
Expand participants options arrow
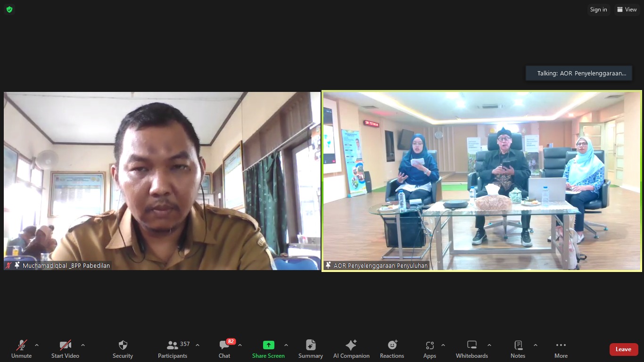point(198,346)
